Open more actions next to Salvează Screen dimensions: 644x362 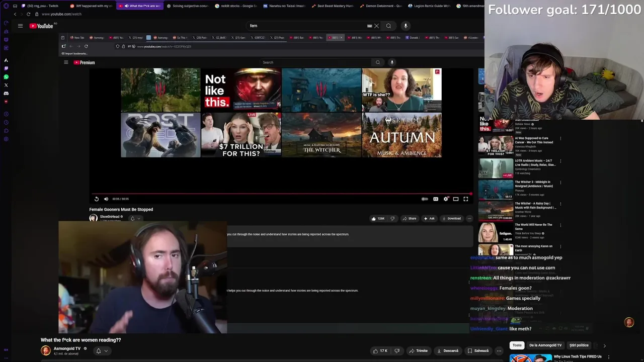click(x=499, y=351)
